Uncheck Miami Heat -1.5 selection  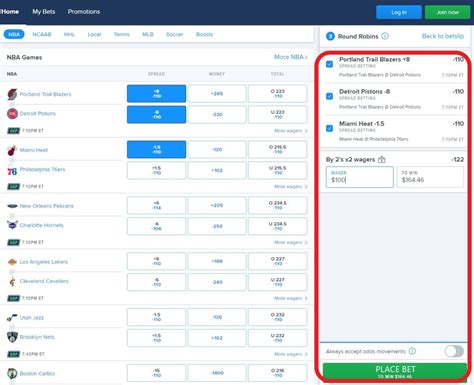click(x=329, y=128)
